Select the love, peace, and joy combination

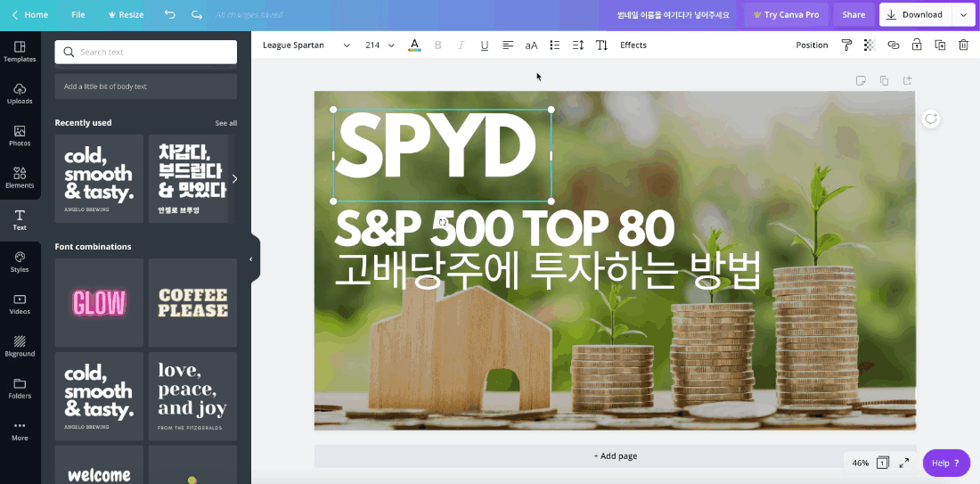(192, 397)
